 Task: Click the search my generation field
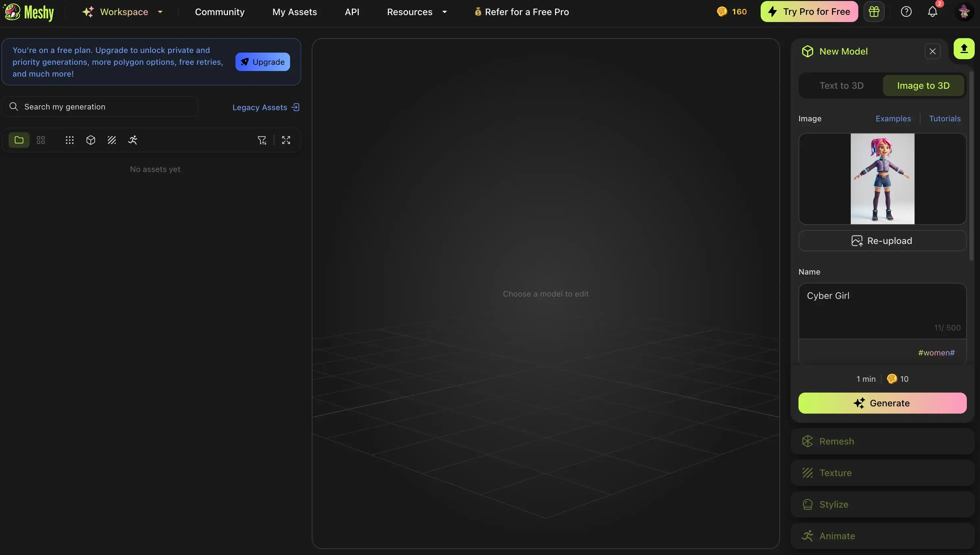tap(99, 106)
